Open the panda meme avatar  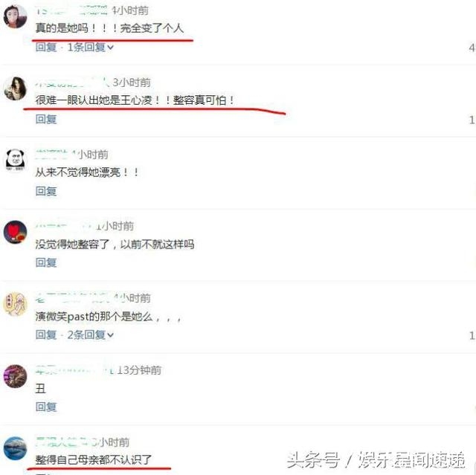coord(15,160)
